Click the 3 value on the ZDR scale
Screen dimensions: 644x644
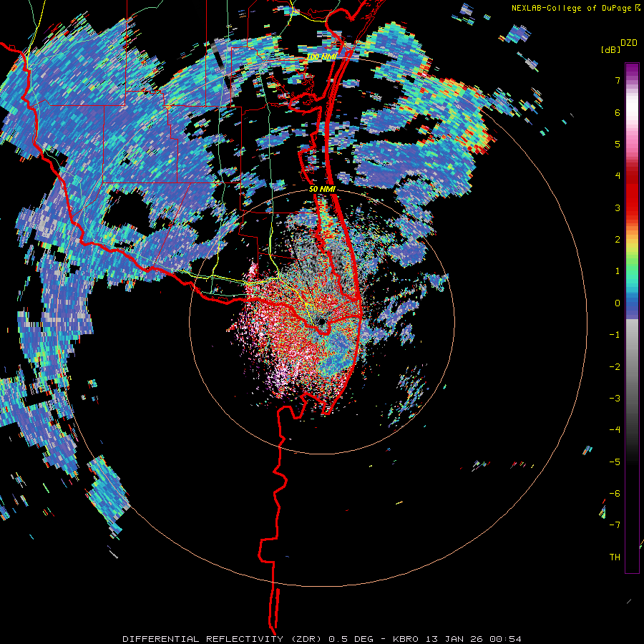click(x=618, y=208)
